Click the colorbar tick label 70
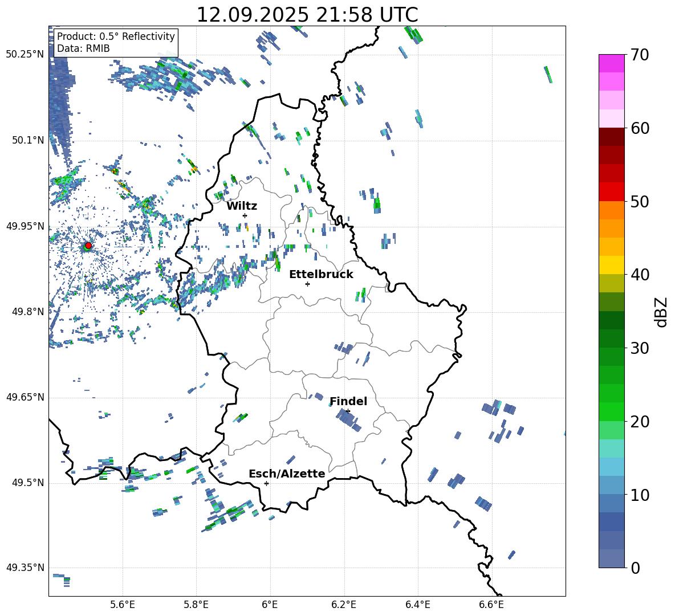 [640, 55]
